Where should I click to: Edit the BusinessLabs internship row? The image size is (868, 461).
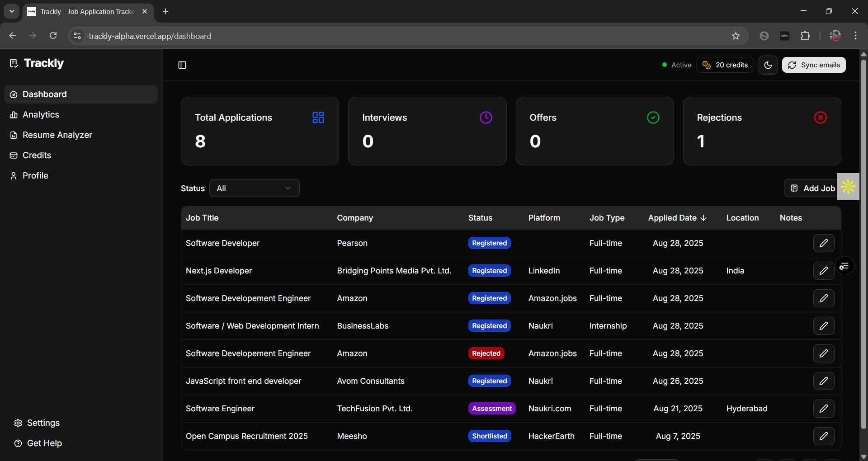click(x=824, y=326)
